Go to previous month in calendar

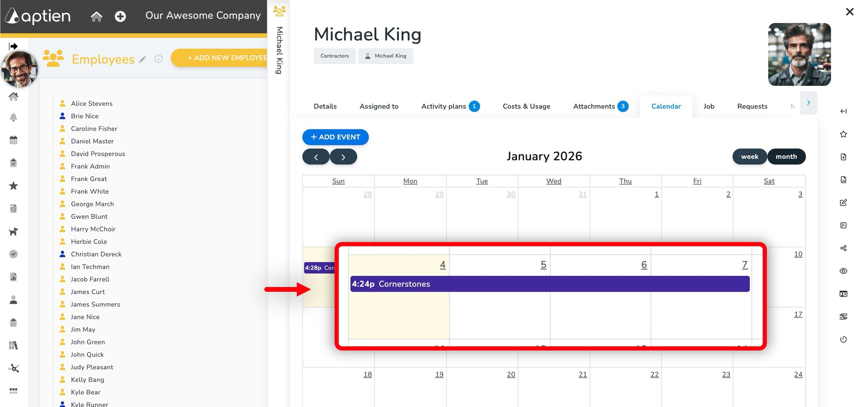(x=316, y=157)
